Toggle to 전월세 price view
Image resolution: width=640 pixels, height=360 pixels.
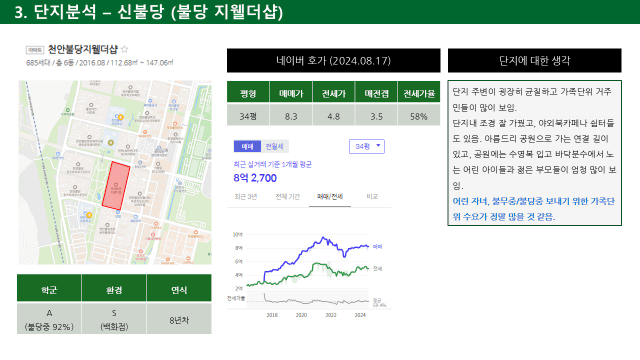274,146
